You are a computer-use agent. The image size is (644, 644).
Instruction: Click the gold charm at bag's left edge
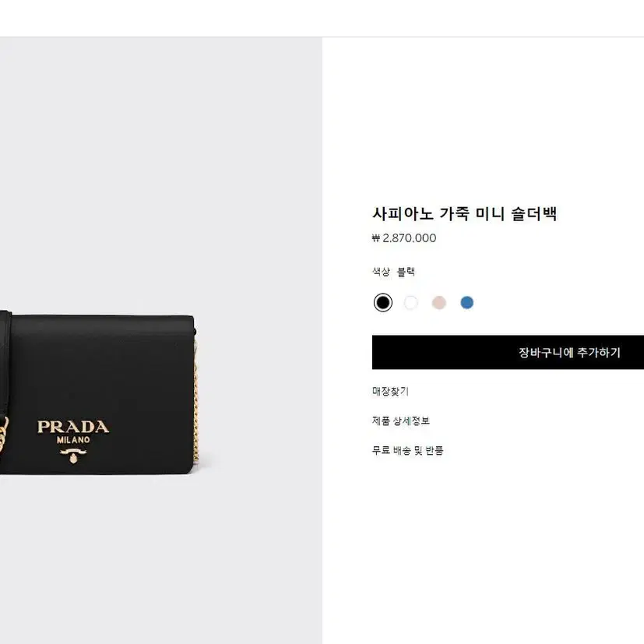point(3,435)
